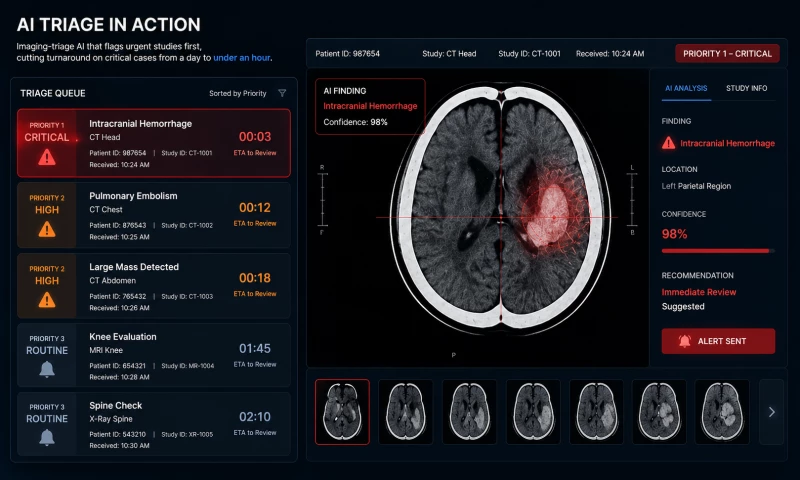Click the Pulmonary Embolism warning triangle
The image size is (800, 480).
tap(47, 229)
